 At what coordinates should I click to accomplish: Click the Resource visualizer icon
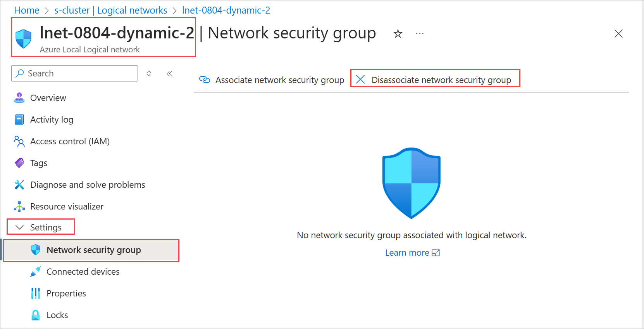[x=19, y=206]
